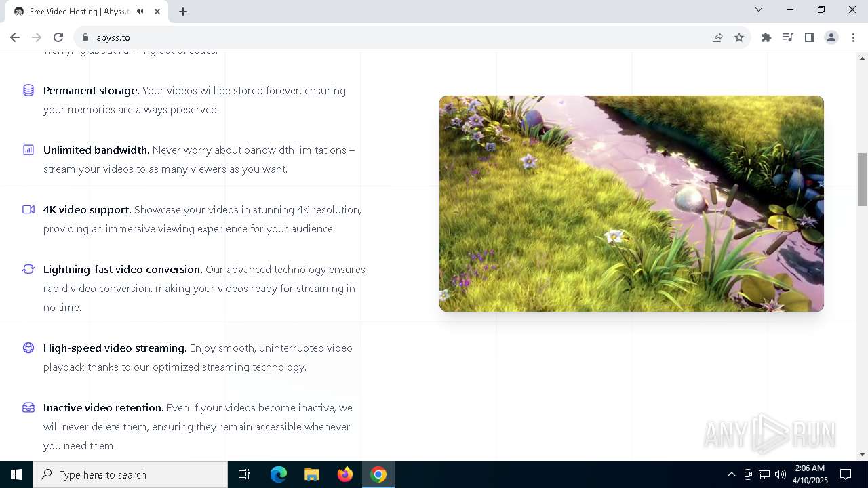Share this page icon in address bar
868x488 pixels.
pos(717,37)
